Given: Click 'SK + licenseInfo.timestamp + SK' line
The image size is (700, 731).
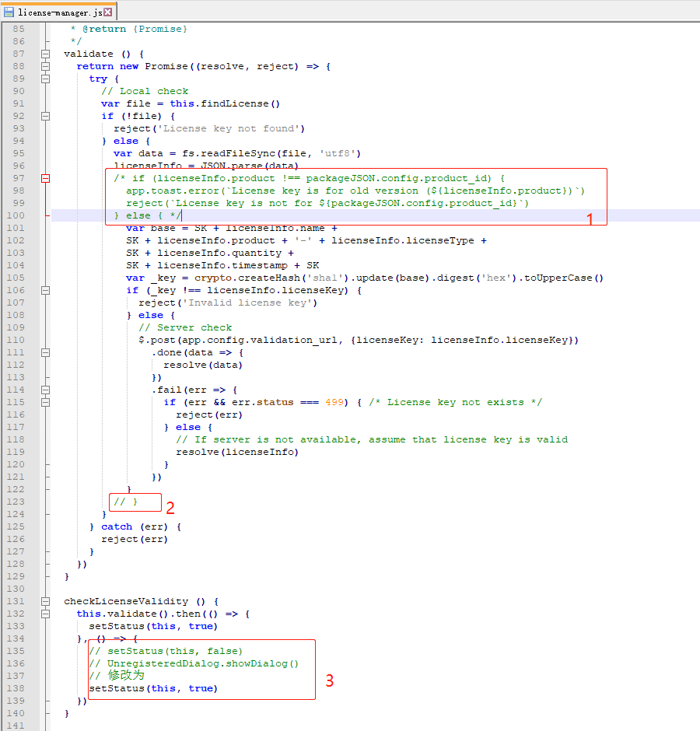Looking at the screenshot, I should click(x=222, y=265).
